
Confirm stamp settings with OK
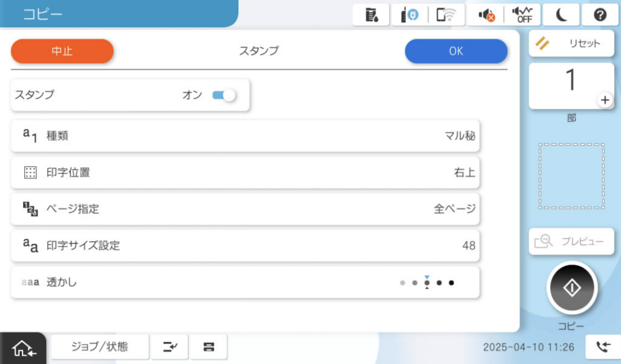point(456,51)
